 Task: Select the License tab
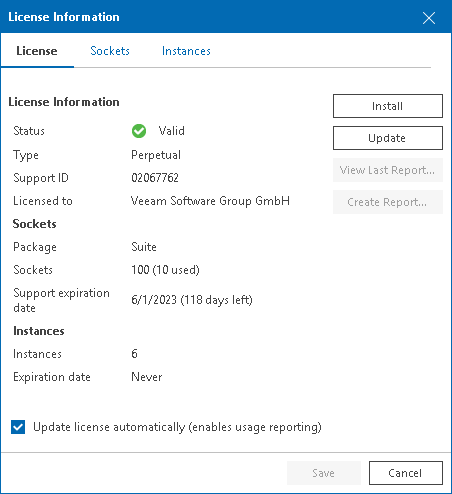point(37,51)
